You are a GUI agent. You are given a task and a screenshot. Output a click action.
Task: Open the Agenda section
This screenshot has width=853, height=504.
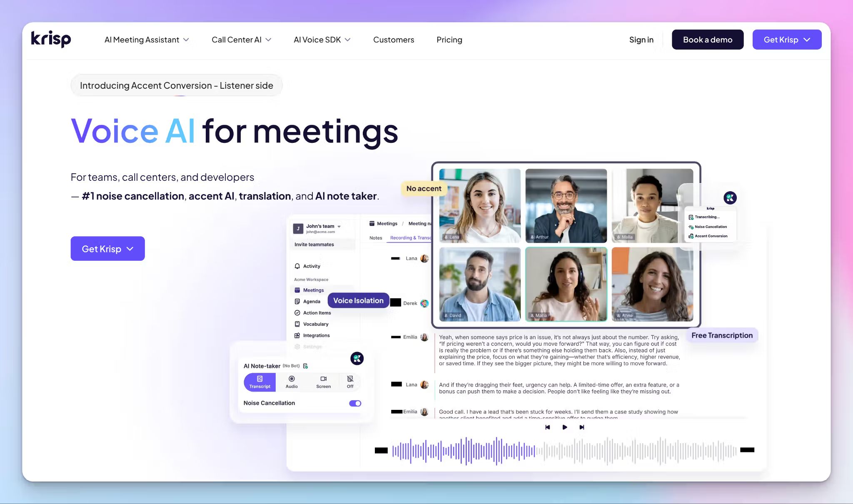[312, 301]
